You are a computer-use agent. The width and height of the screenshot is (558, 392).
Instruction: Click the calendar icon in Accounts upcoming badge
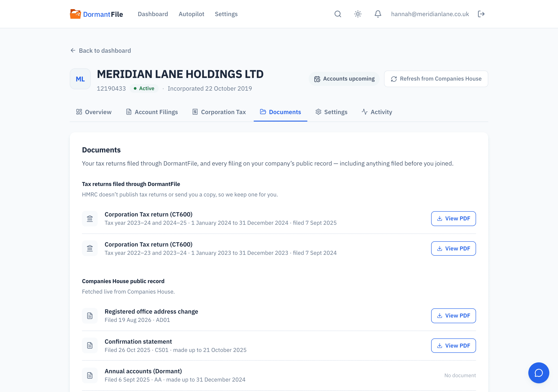point(317,79)
